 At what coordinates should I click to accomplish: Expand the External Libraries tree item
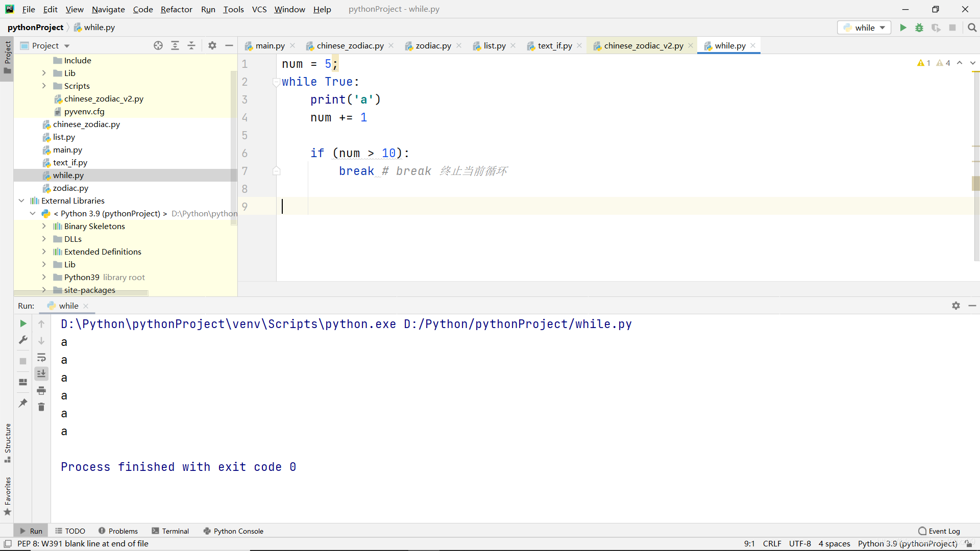point(21,201)
